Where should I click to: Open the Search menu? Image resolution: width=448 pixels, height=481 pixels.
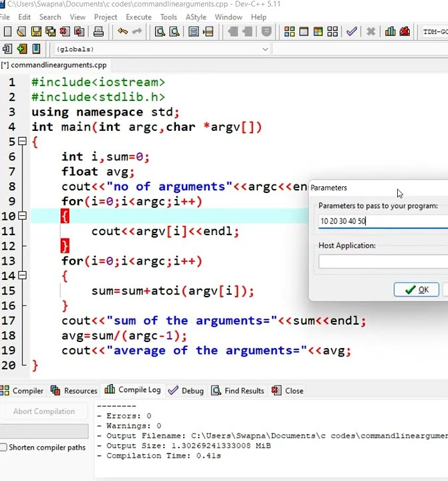[50, 17]
